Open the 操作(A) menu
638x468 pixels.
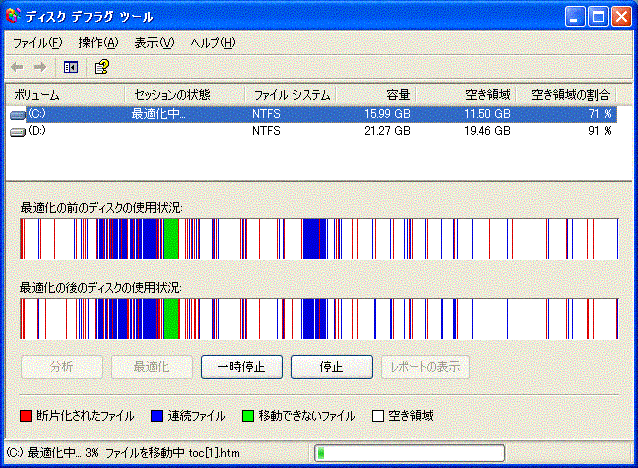(98, 43)
